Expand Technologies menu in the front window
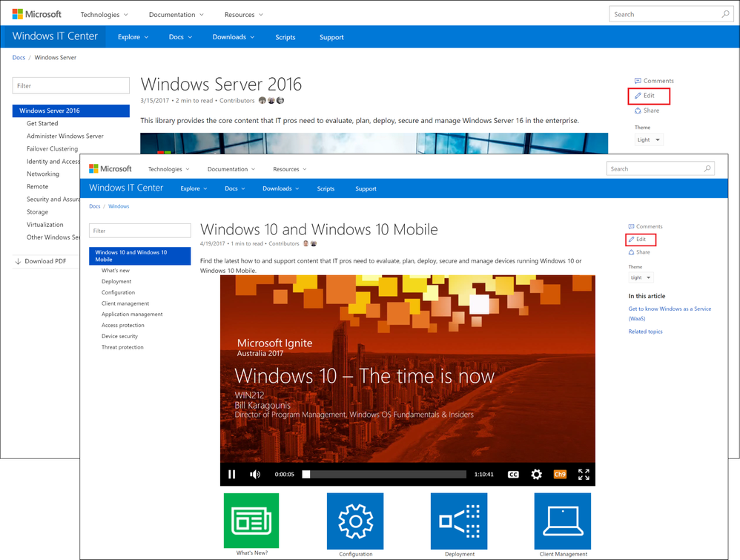This screenshot has width=740, height=560. coord(169,169)
